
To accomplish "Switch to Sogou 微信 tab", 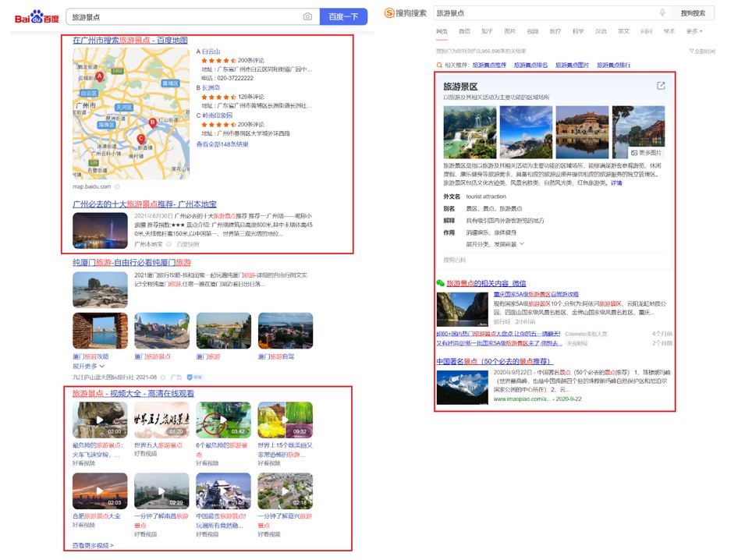I will [x=464, y=31].
